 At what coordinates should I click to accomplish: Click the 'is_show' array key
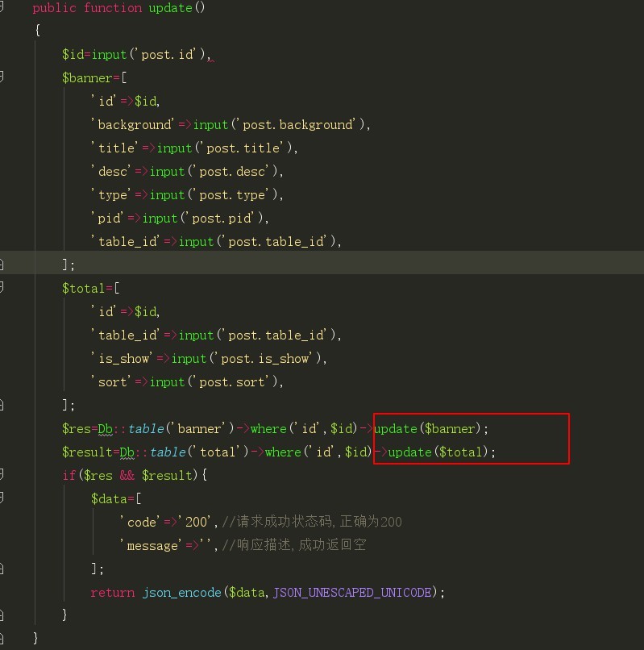point(122,359)
